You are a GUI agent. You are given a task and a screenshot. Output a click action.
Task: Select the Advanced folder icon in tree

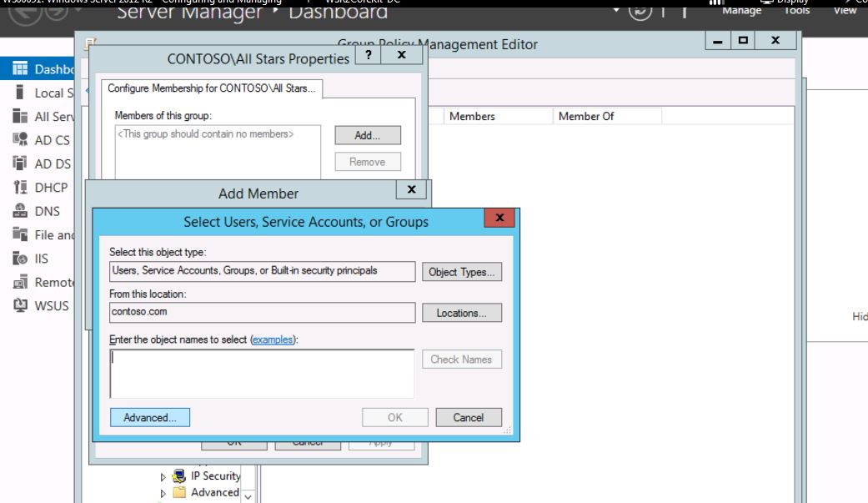(x=178, y=492)
